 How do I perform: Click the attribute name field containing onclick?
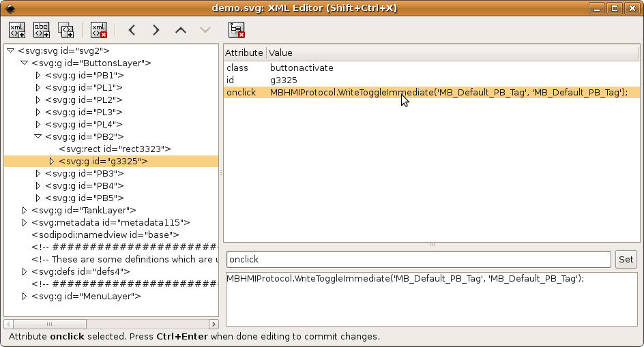pos(418,260)
